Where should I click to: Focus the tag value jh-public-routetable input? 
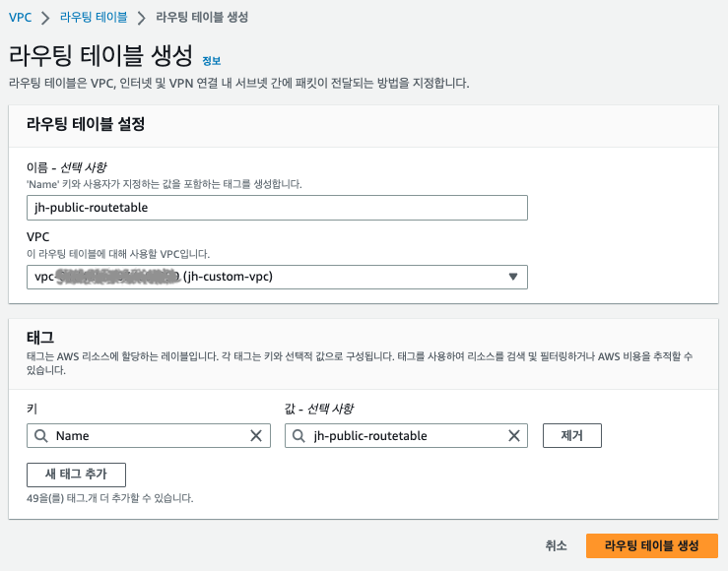(x=406, y=435)
